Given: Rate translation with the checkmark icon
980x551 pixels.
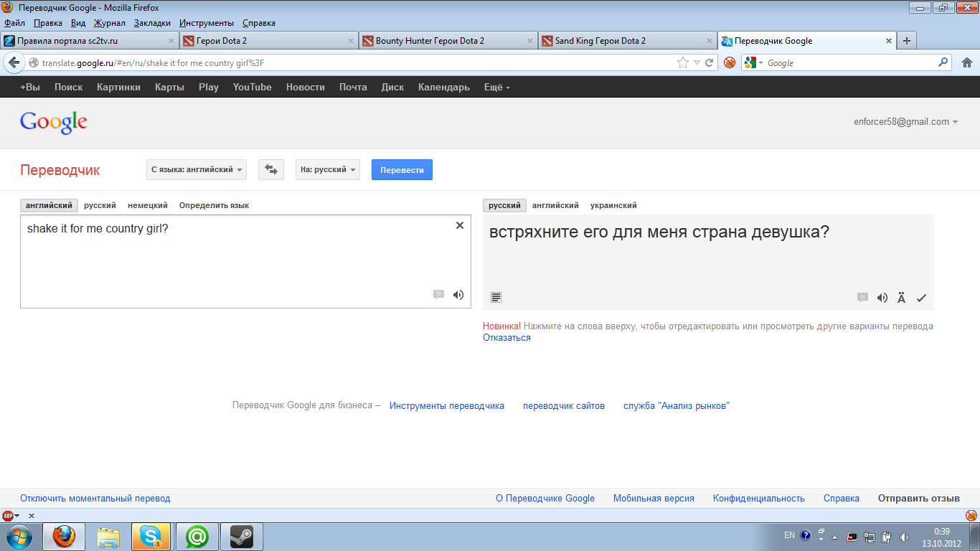Looking at the screenshot, I should [x=922, y=298].
